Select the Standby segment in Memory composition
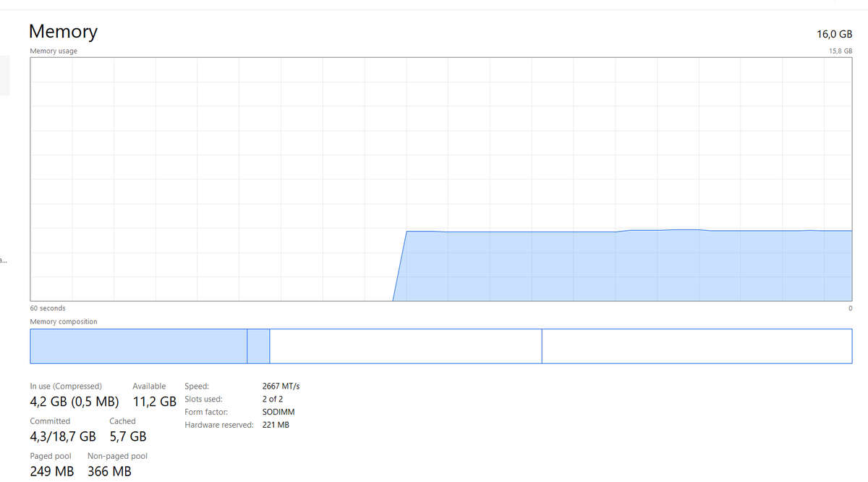Viewport: 868px width, 482px height. (x=405, y=346)
